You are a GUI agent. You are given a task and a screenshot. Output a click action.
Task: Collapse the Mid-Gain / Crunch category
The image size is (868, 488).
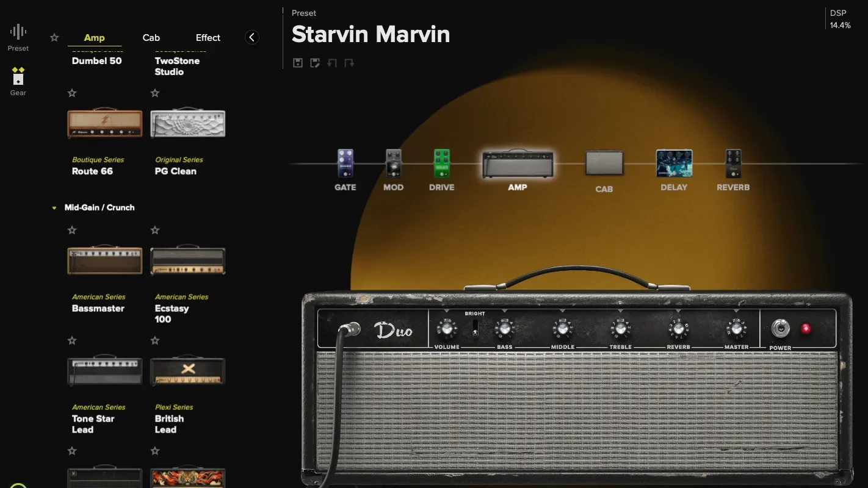point(54,208)
